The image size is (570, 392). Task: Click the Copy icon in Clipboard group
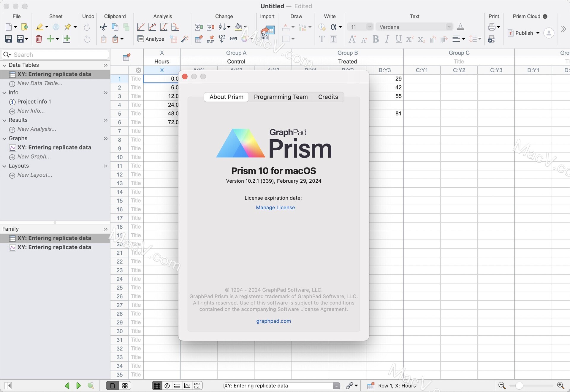pos(115,27)
